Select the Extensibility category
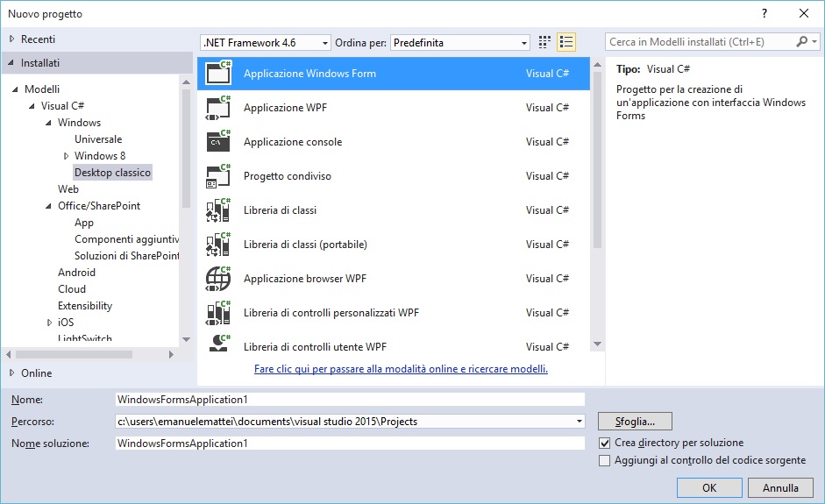 (x=85, y=306)
